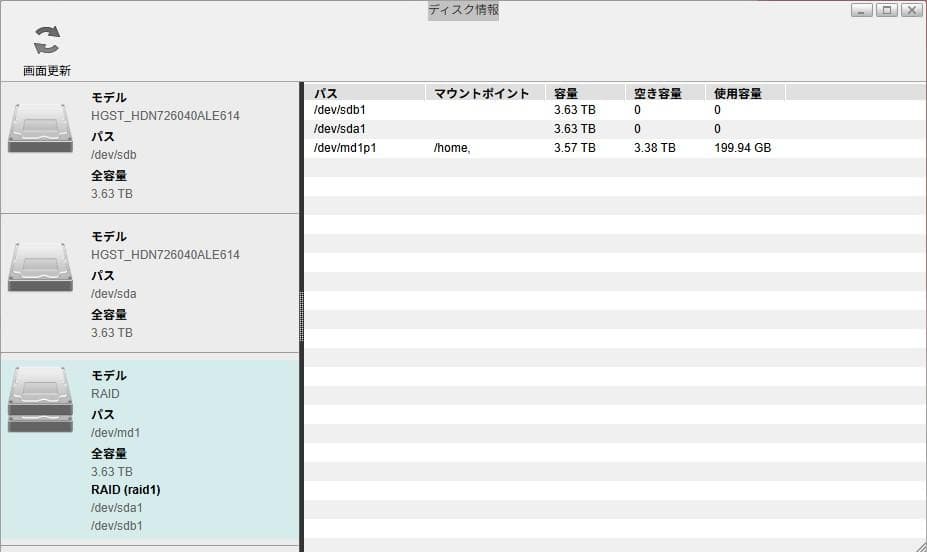Click the 3.57 TB capacity cell
Image resolution: width=927 pixels, height=552 pixels.
(x=575, y=148)
